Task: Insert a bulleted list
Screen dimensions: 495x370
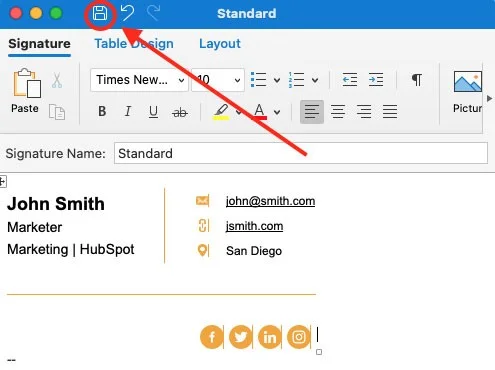Action: pos(258,80)
